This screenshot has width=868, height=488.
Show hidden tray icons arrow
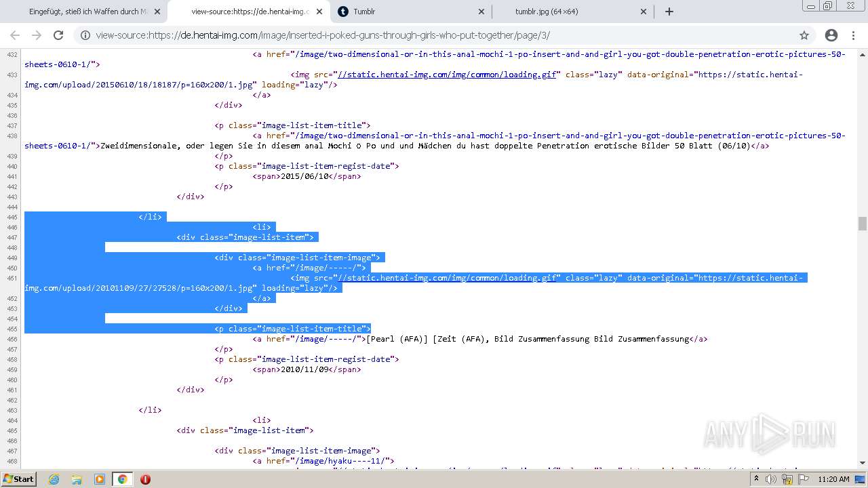pyautogui.click(x=756, y=479)
